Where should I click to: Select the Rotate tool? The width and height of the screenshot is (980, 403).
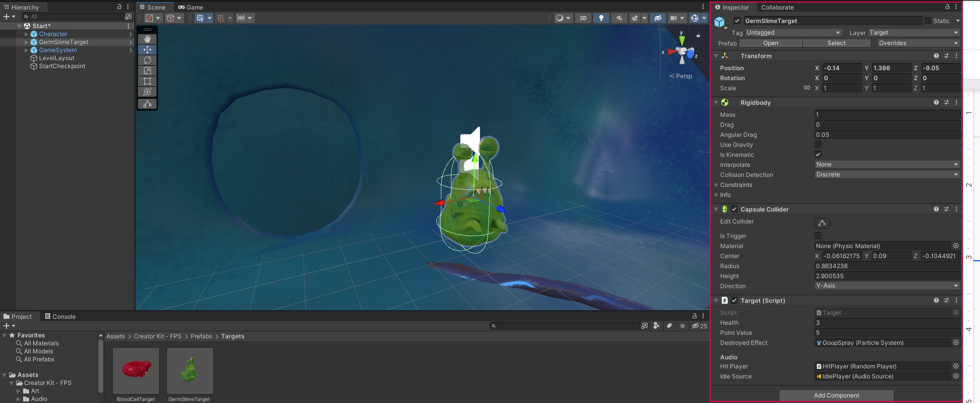(147, 60)
